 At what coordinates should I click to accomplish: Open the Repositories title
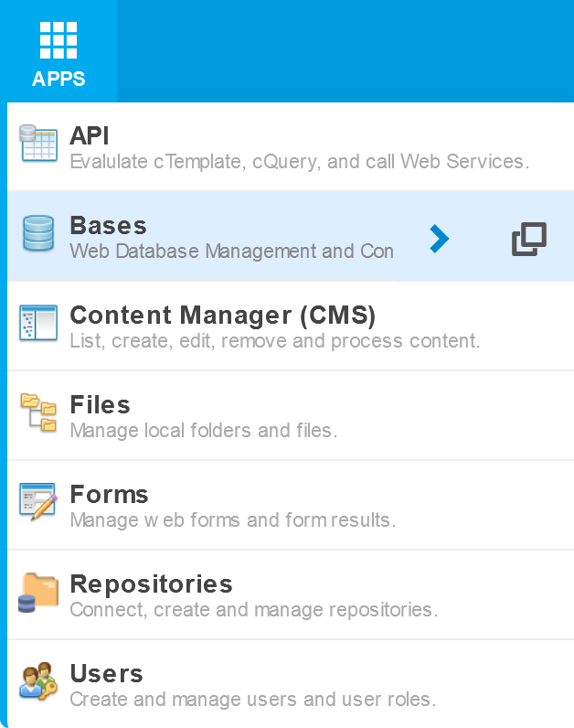point(151,584)
